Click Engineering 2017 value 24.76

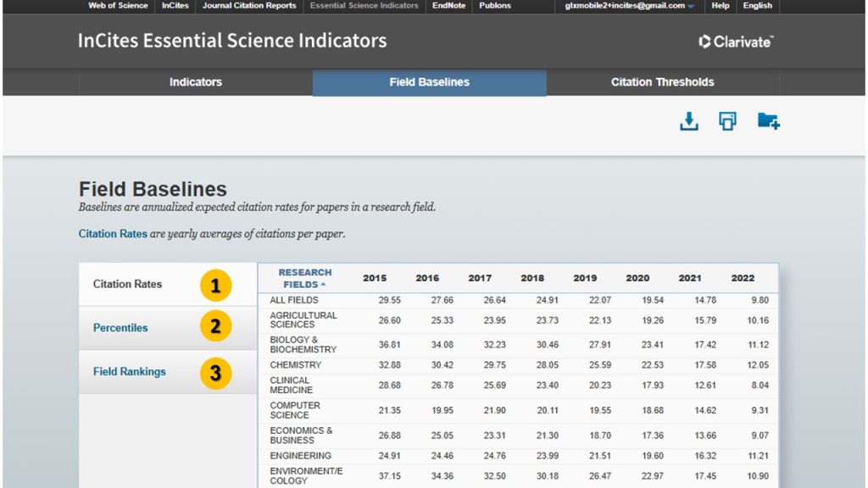(495, 456)
